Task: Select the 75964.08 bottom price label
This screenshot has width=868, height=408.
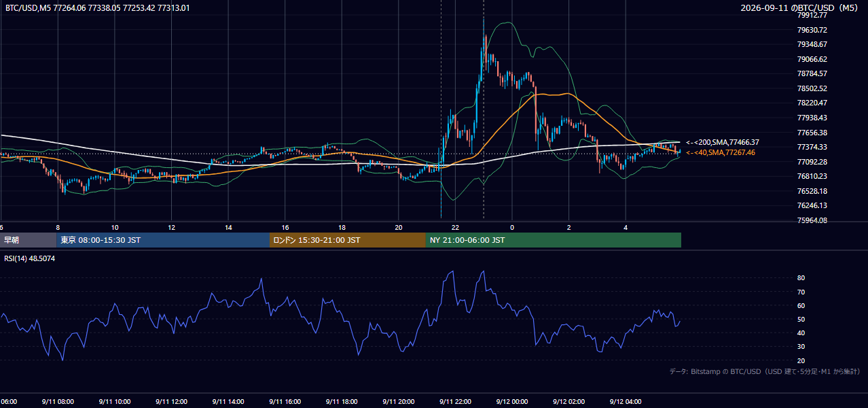Action: click(x=812, y=220)
